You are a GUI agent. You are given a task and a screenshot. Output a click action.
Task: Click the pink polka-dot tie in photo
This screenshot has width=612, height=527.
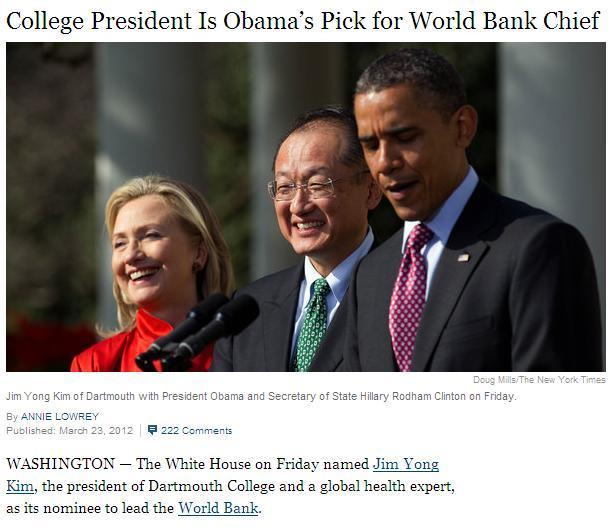pos(410,297)
